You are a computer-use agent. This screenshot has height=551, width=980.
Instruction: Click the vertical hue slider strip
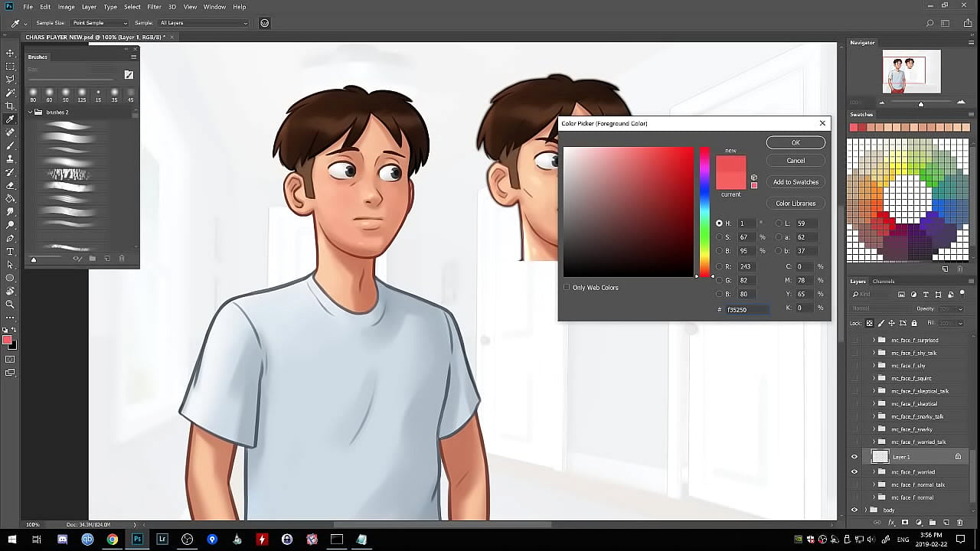click(x=704, y=210)
